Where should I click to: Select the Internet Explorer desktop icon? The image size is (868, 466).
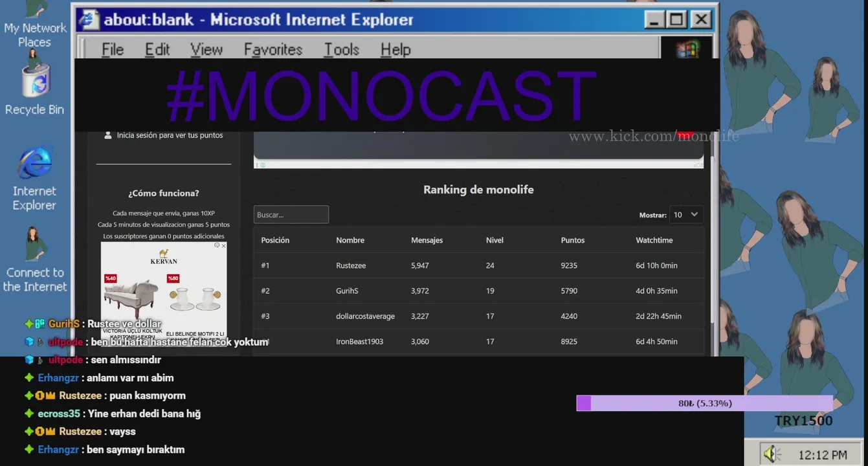tap(34, 179)
